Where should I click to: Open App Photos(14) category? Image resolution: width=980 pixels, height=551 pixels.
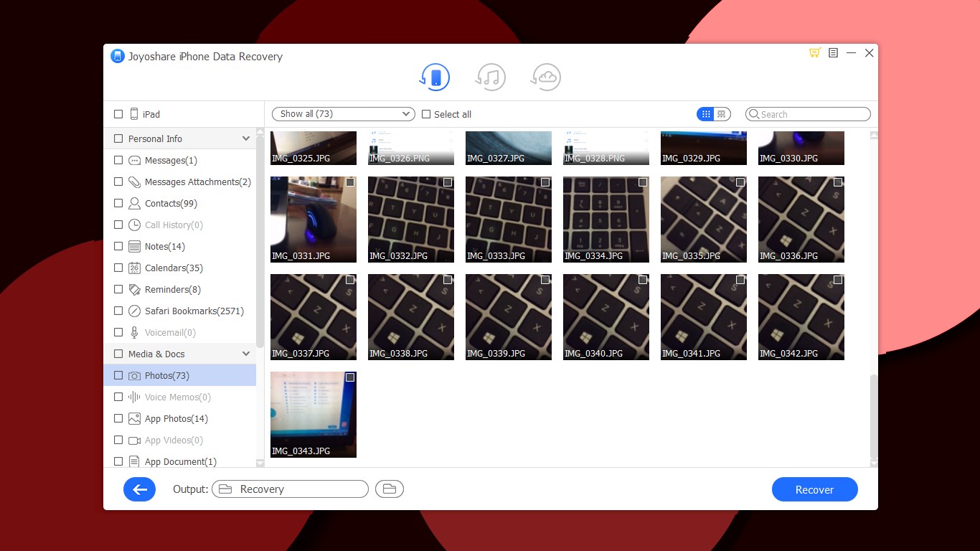pos(176,419)
